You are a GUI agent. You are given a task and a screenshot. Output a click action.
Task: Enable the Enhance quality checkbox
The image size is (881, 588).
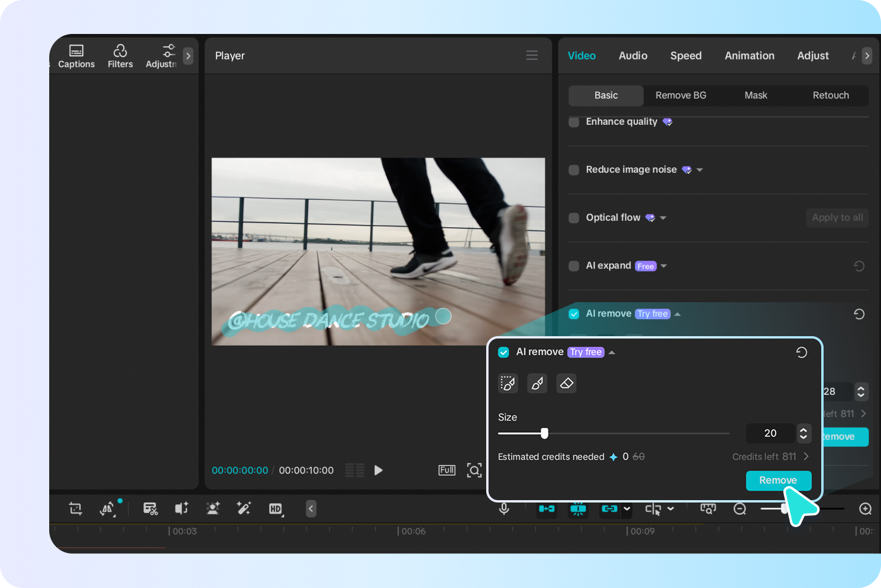coord(574,122)
